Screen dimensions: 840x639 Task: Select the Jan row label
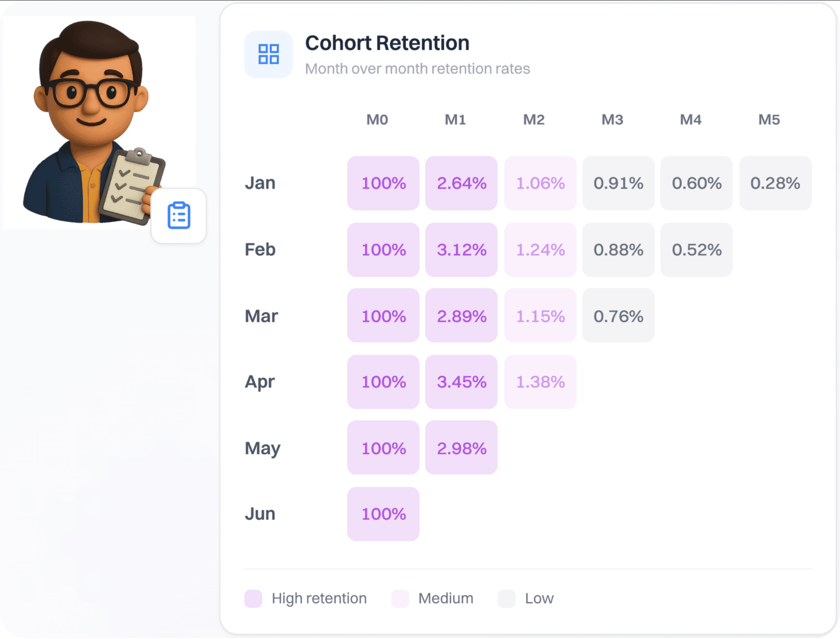click(260, 183)
